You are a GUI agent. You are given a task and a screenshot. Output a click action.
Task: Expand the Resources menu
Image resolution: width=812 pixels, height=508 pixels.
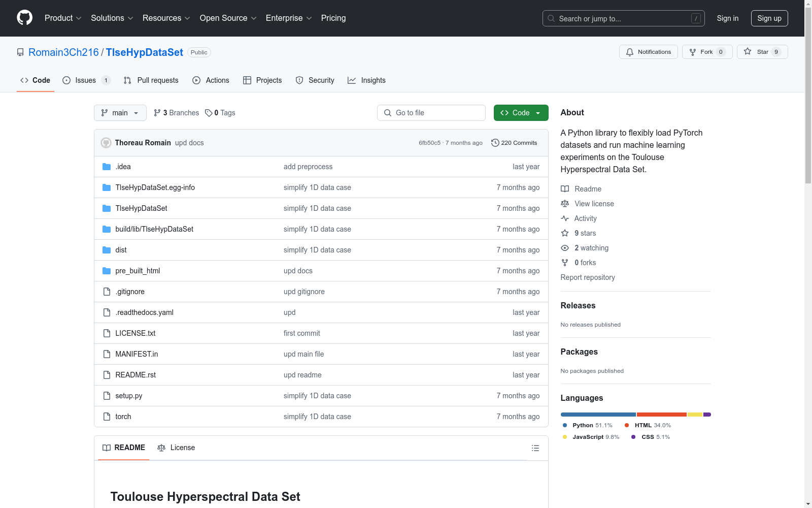pos(166,18)
